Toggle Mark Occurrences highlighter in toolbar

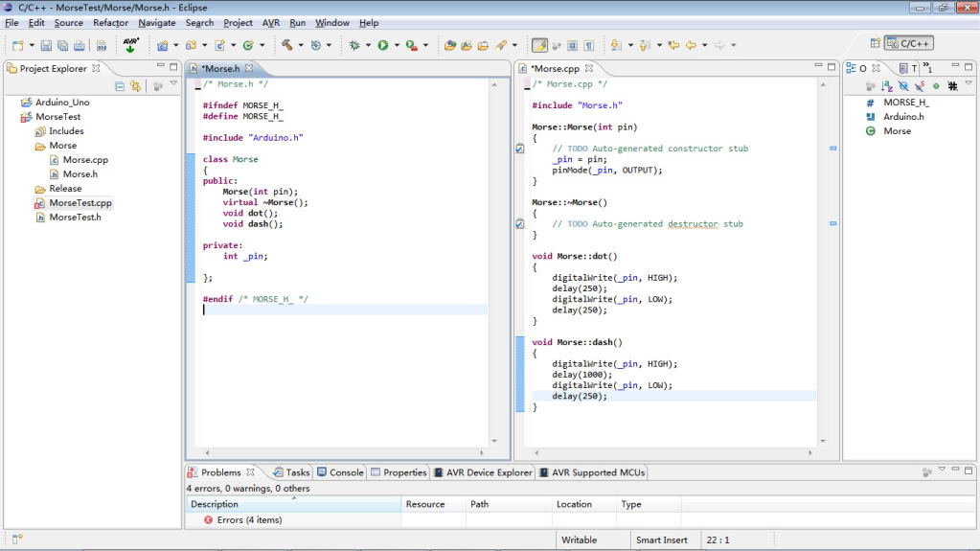pyautogui.click(x=539, y=45)
